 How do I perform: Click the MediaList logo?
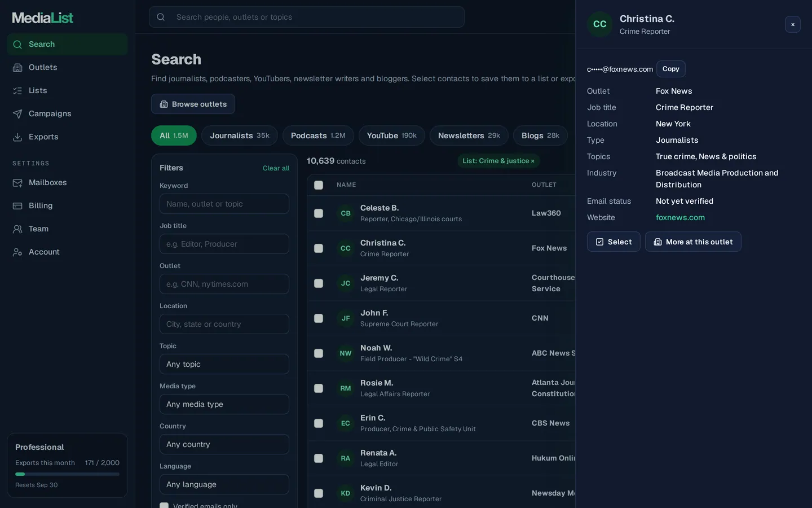[x=43, y=17]
